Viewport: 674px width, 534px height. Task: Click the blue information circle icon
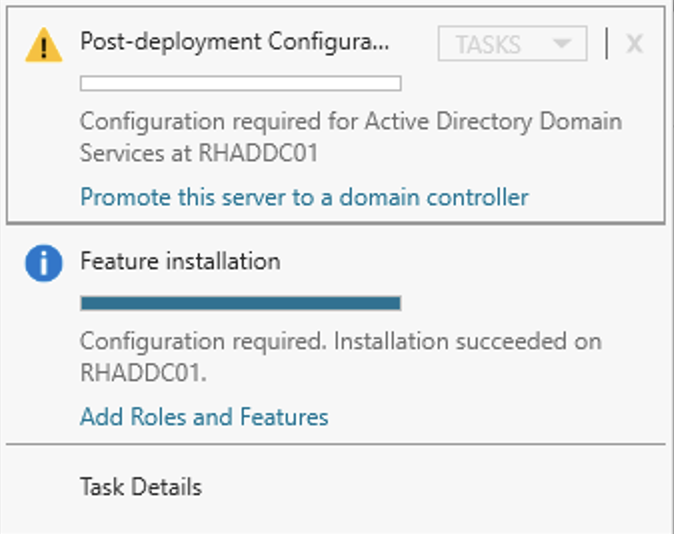click(43, 263)
